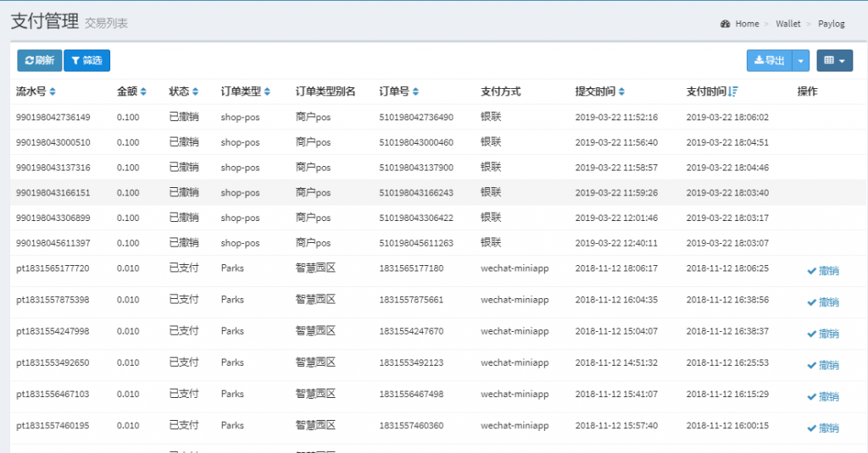Select row with 流水号 990198043166151
The width and height of the screenshot is (868, 453).
pyautogui.click(x=53, y=193)
